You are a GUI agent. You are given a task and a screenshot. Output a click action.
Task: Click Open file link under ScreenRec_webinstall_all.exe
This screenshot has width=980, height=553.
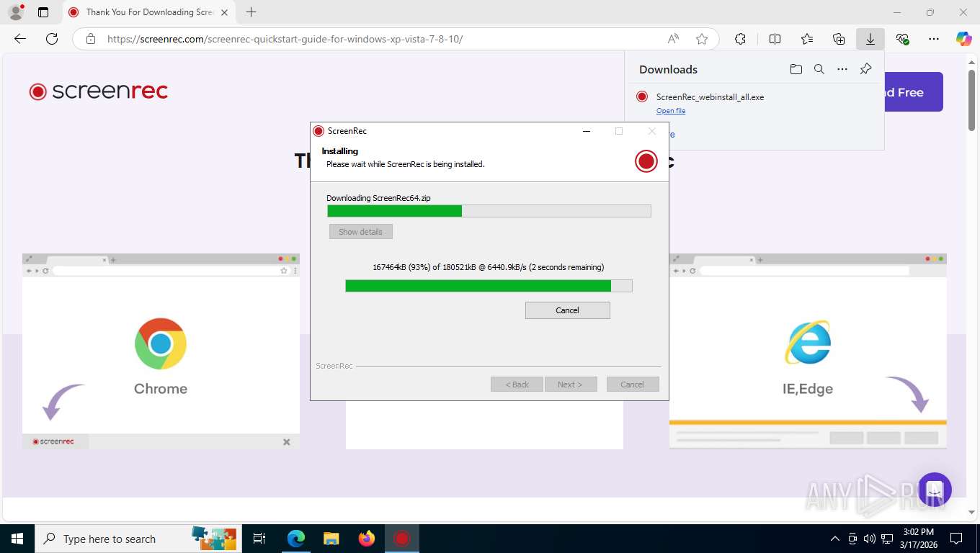coord(671,111)
